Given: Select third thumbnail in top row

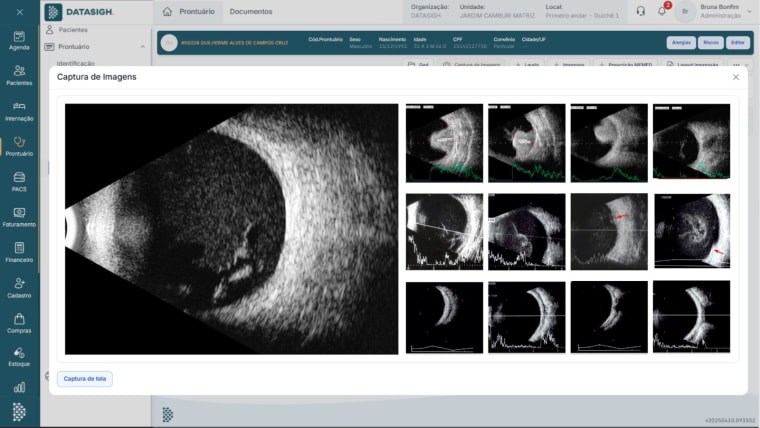Looking at the screenshot, I should [x=609, y=143].
